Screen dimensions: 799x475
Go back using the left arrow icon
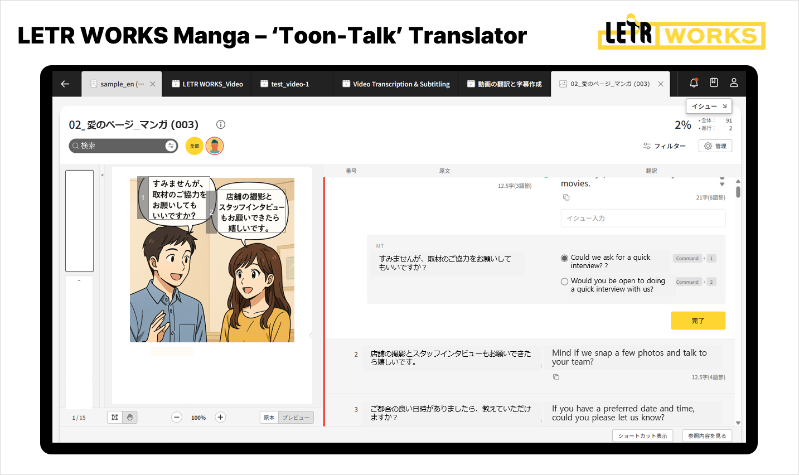pyautogui.click(x=65, y=84)
